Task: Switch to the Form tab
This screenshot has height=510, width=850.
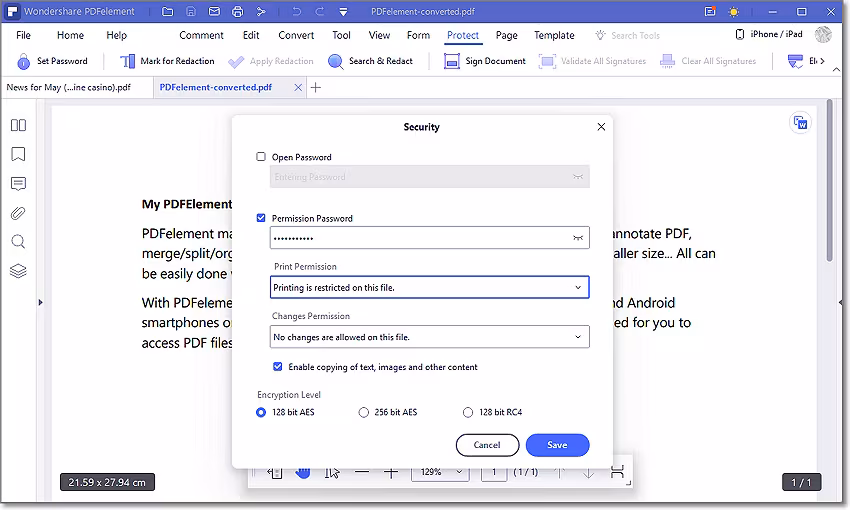Action: 418,35
